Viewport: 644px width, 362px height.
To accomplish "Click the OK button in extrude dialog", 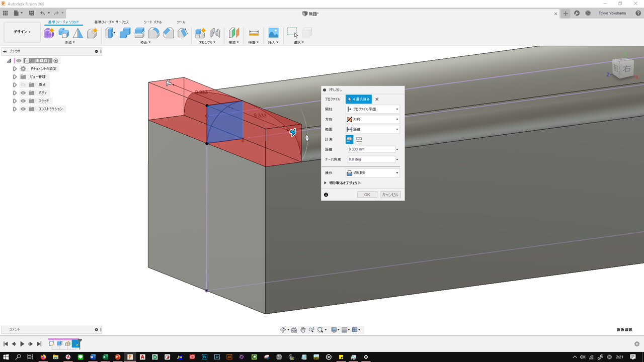I will tap(367, 195).
